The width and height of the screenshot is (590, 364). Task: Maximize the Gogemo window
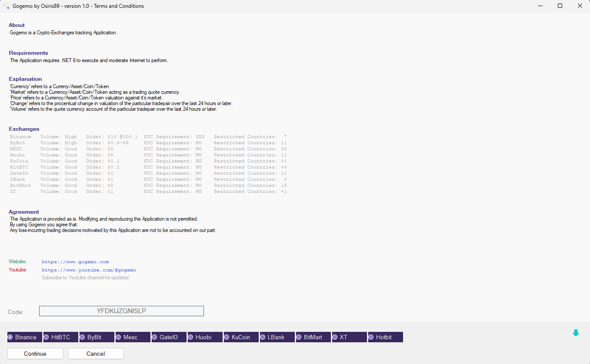[560, 6]
